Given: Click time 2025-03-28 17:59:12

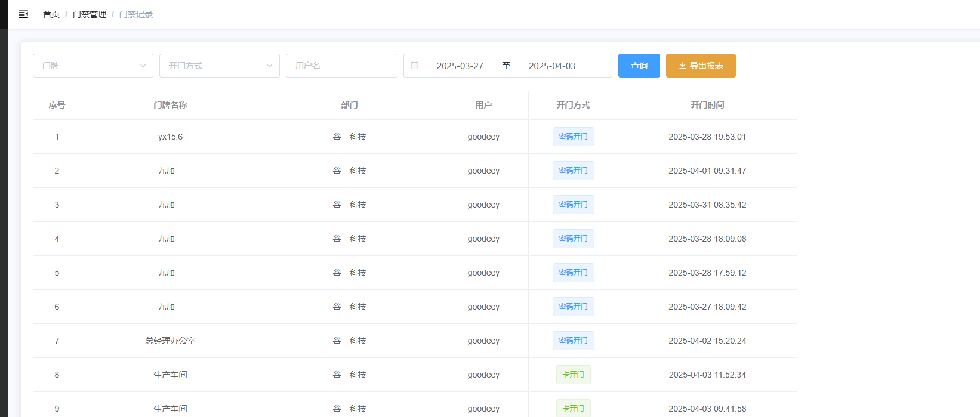Looking at the screenshot, I should click(707, 273).
